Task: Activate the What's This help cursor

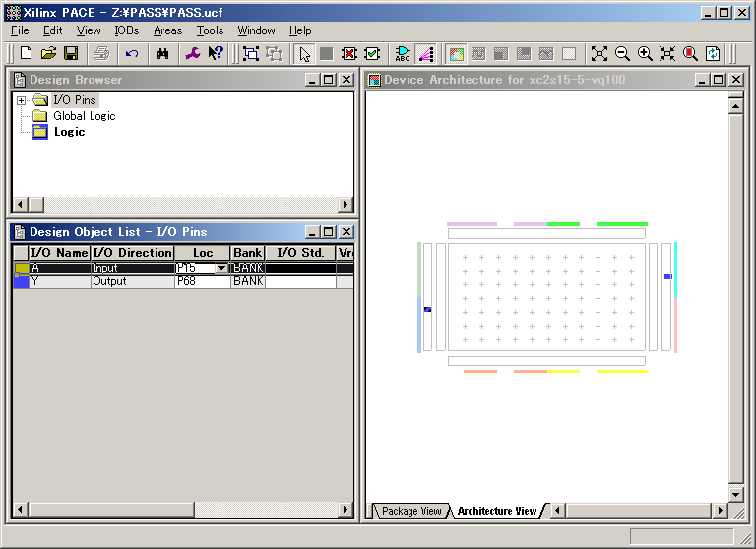Action: (216, 53)
